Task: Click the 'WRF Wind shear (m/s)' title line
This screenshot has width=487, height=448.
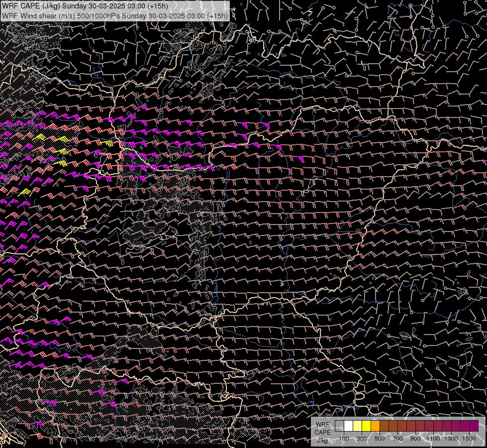Action: [x=115, y=15]
